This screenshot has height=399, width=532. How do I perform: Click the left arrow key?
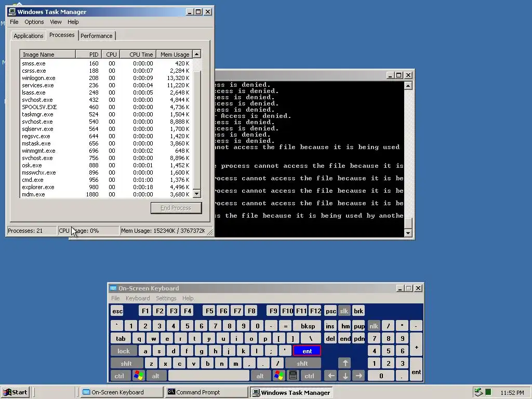331,376
